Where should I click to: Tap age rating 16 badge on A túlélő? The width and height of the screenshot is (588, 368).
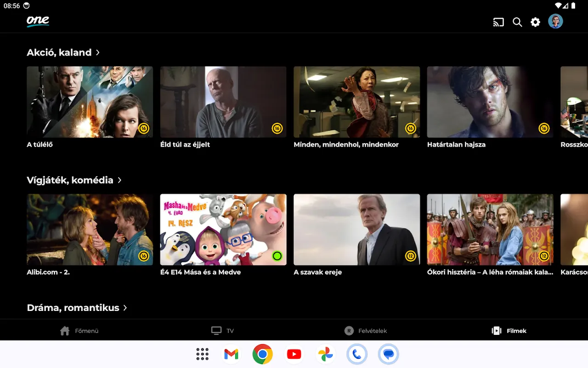coord(144,128)
